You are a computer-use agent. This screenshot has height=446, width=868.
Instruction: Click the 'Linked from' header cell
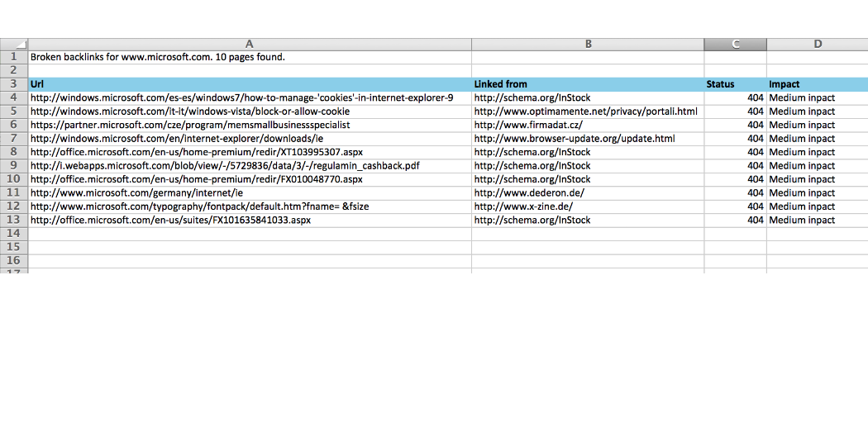588,84
